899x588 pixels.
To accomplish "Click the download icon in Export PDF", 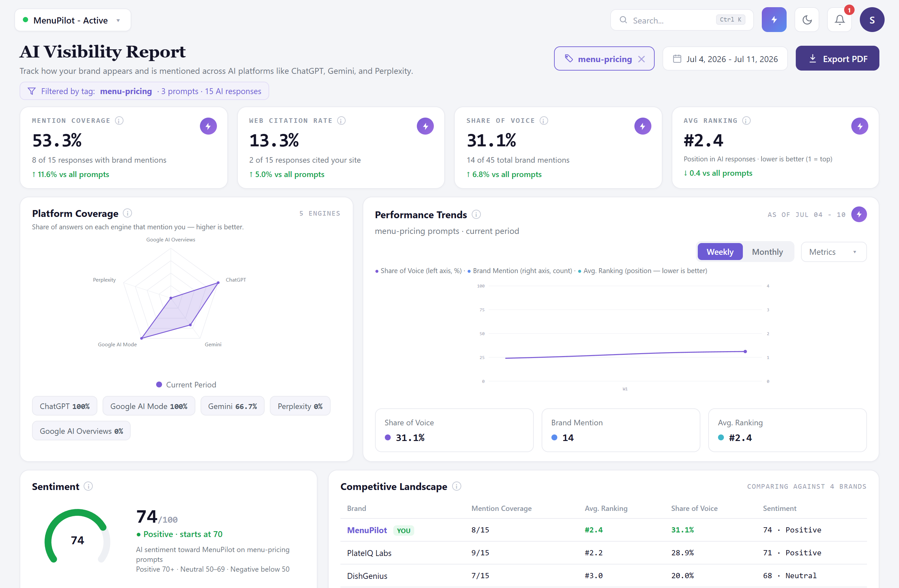I will [812, 58].
